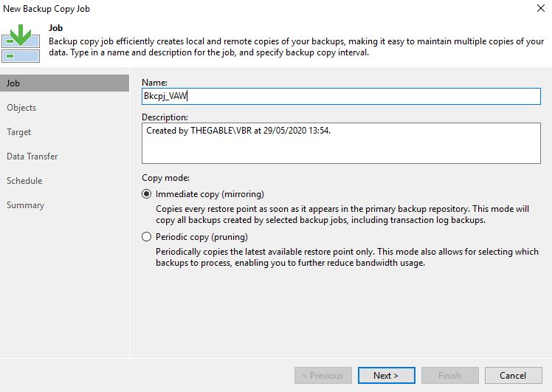This screenshot has width=552, height=392.
Task: Click the immediate copy mode description text
Action: (342, 214)
